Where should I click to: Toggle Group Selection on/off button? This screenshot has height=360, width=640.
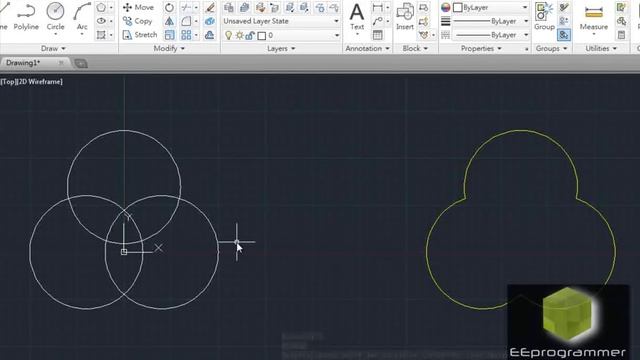(564, 35)
